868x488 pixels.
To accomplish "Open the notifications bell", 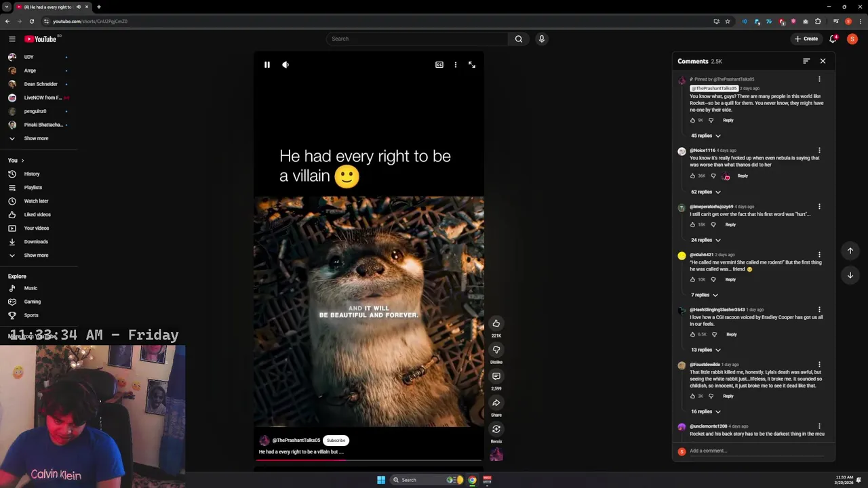I will [x=833, y=39].
